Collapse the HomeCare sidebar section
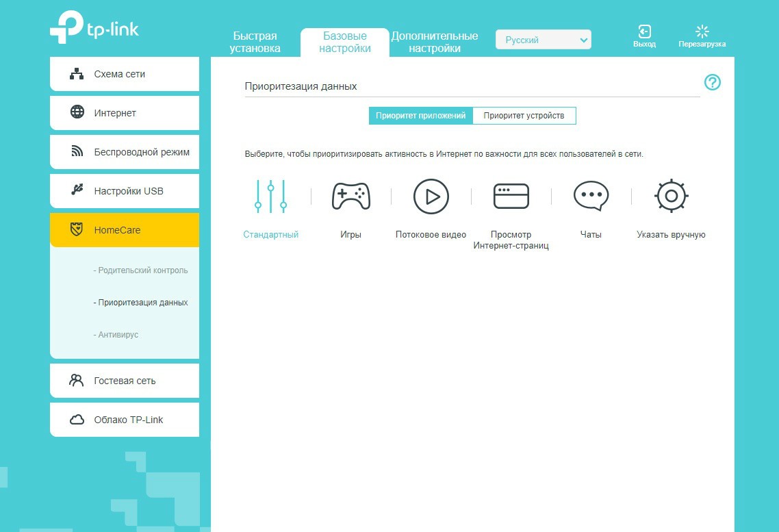Viewport: 779px width, 532px height. click(x=125, y=230)
